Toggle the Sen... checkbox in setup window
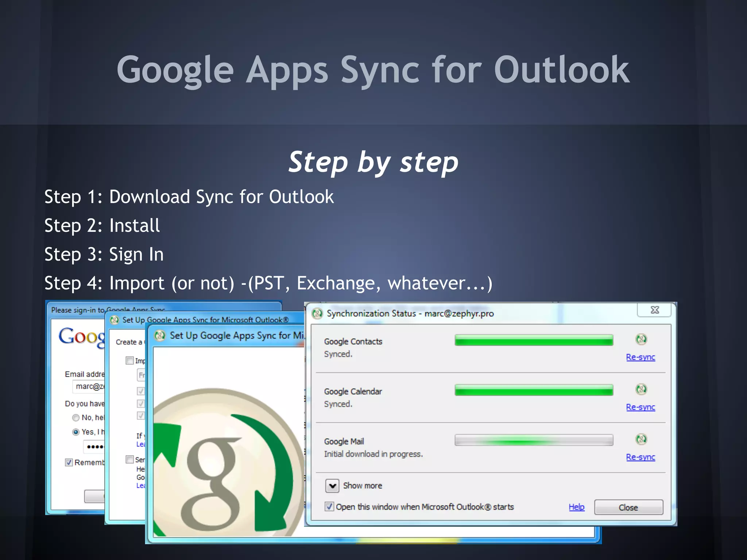This screenshot has height=560, width=747. tap(129, 459)
